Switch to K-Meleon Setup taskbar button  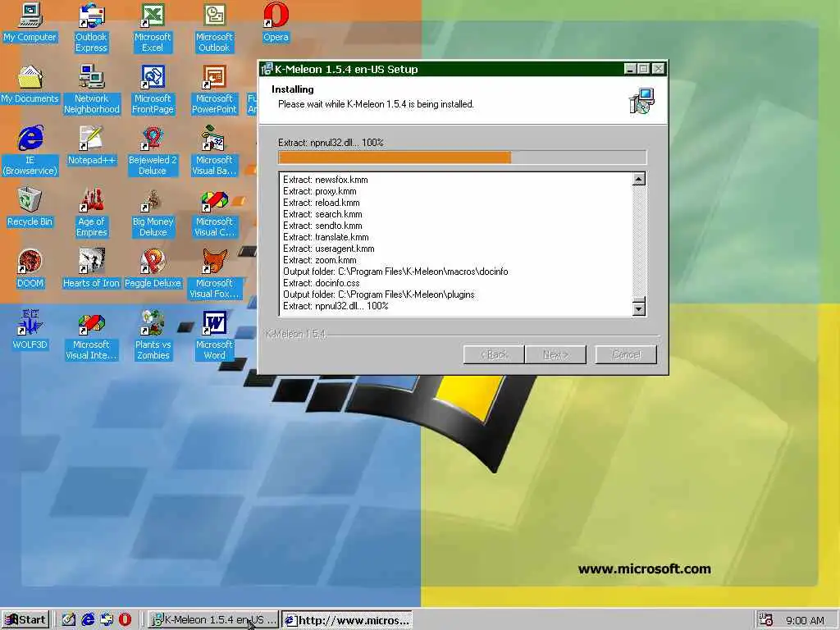coord(213,620)
